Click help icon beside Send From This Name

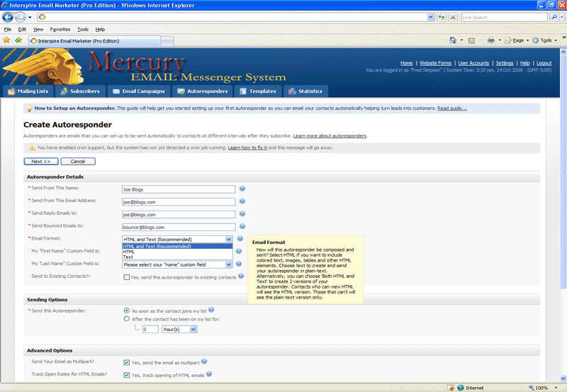pos(242,189)
